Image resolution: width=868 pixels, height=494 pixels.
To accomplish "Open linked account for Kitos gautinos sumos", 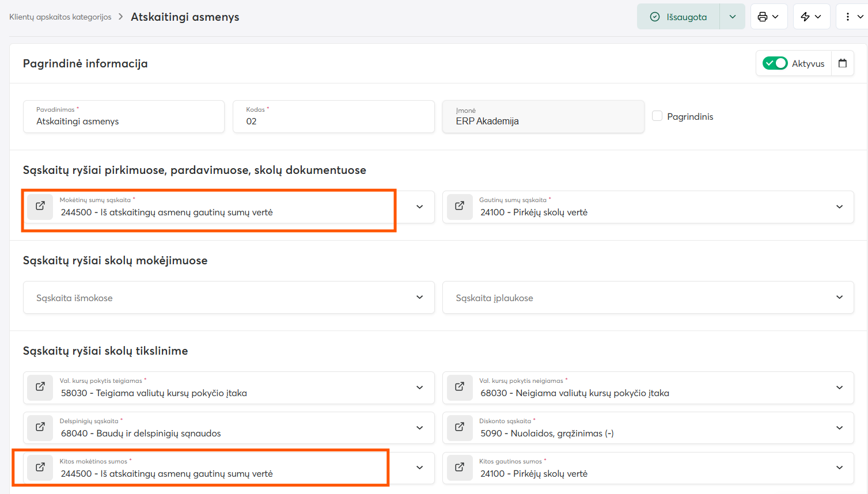I will coord(460,468).
